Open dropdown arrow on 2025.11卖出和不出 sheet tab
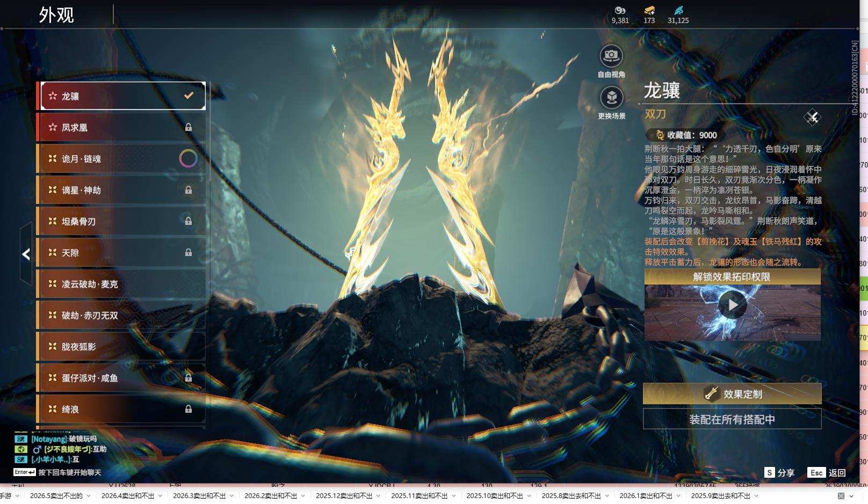Screen dimensions: 868x504 [x=453, y=496]
